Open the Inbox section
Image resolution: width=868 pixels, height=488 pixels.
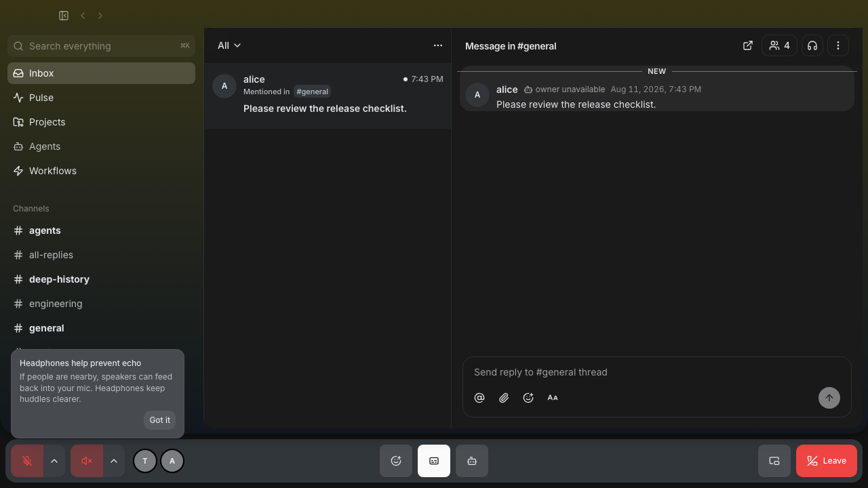(x=101, y=73)
